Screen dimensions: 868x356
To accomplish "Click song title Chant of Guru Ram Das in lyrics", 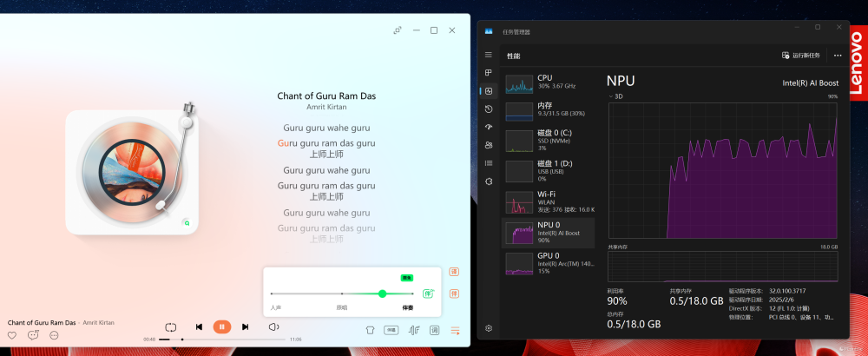I will [x=326, y=96].
